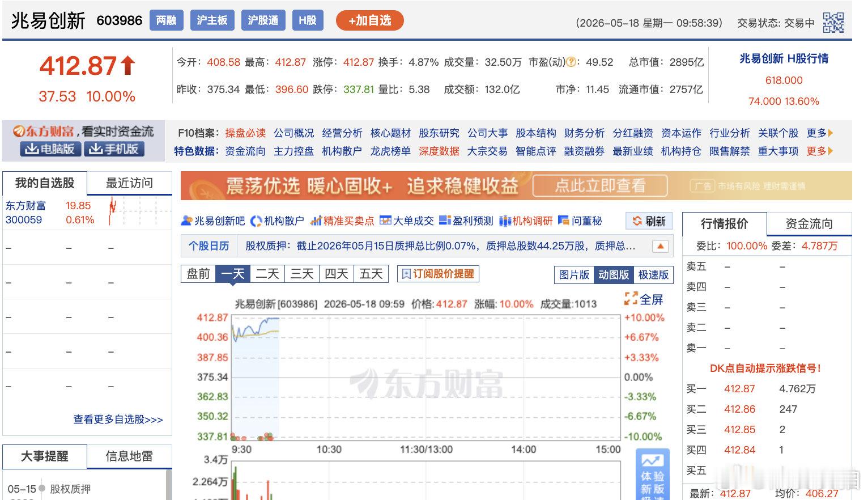Open 股权质押 notice text
The height and width of the screenshot is (500, 868).
440,246
